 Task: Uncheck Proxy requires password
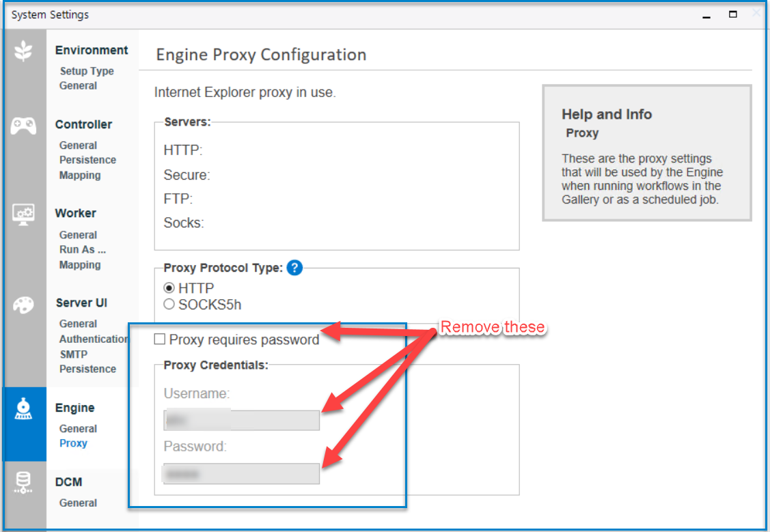(160, 339)
